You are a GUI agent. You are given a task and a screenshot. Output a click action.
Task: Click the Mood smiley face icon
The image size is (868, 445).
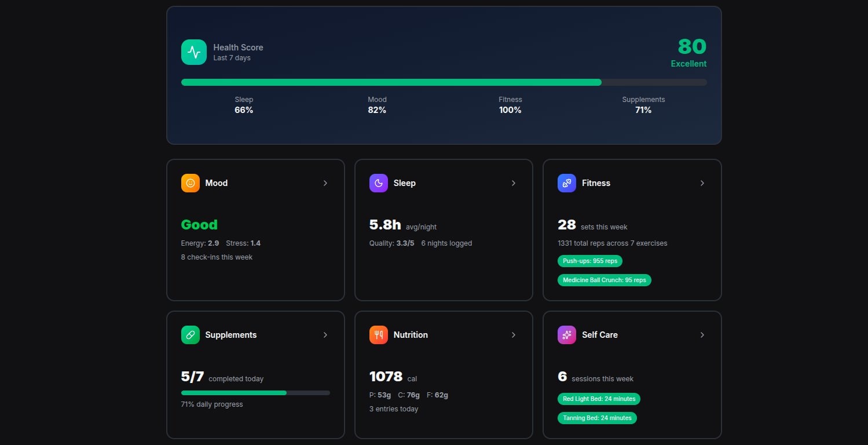pyautogui.click(x=190, y=183)
